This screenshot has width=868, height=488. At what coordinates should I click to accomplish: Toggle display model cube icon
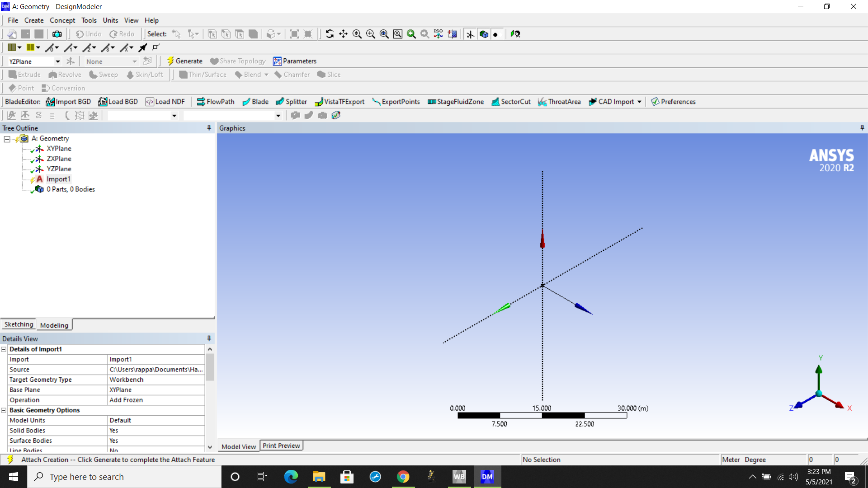tap(484, 34)
